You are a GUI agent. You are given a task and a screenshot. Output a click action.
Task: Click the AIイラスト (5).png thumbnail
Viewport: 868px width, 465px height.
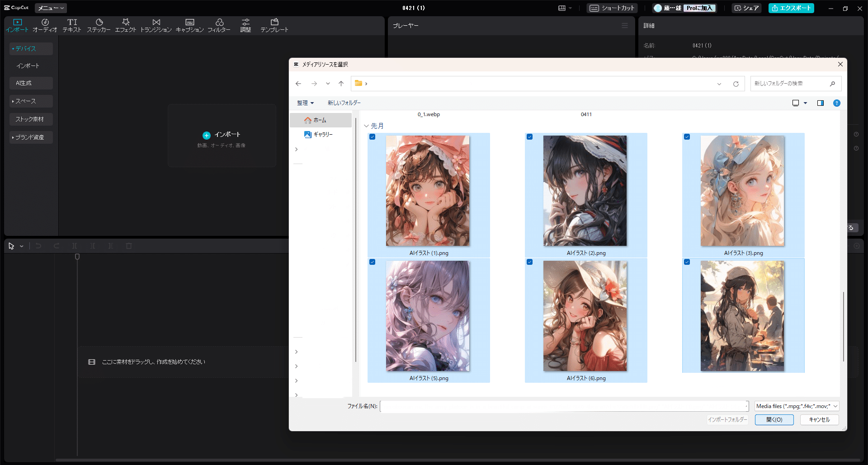(428, 316)
